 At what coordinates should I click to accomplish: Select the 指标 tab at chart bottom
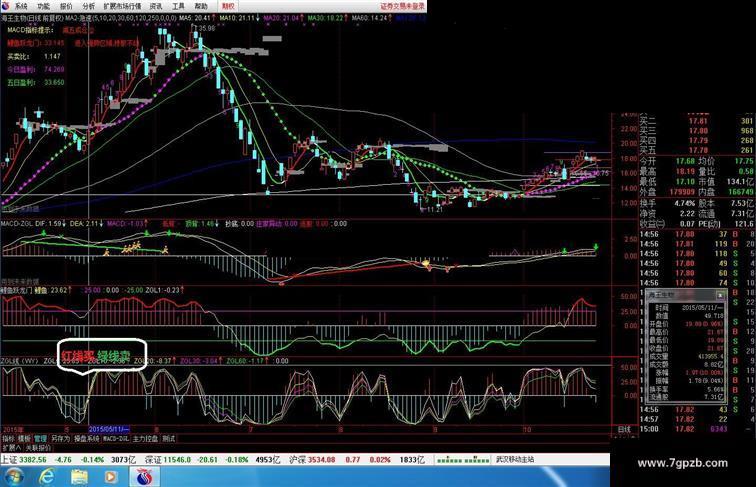pyautogui.click(x=8, y=439)
